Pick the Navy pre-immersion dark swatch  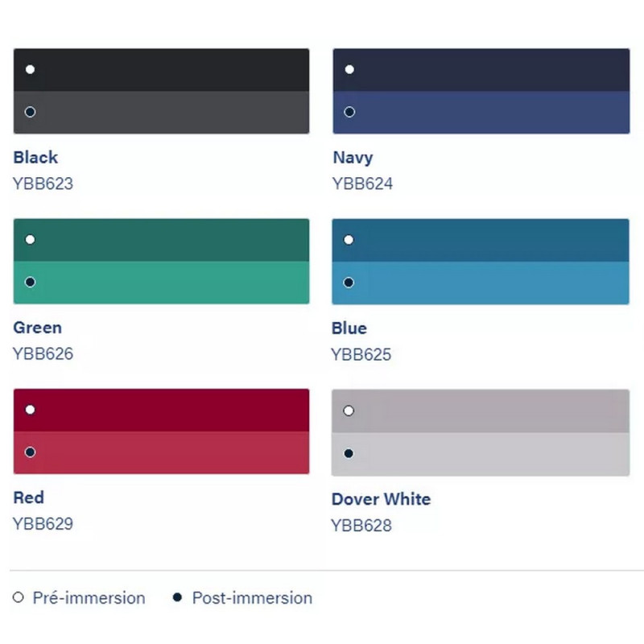tap(483, 70)
